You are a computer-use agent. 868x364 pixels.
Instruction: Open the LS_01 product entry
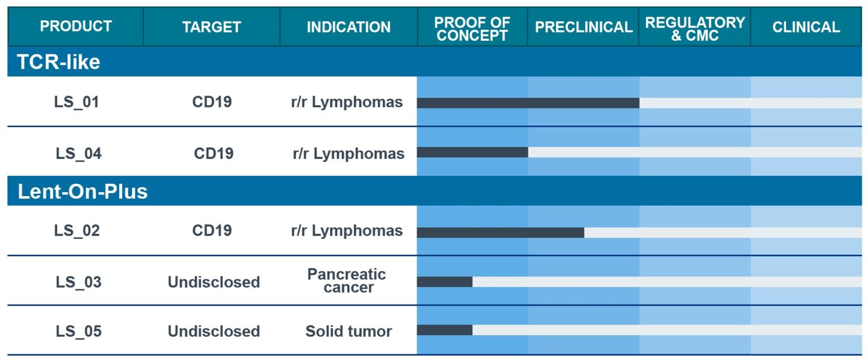[x=76, y=102]
